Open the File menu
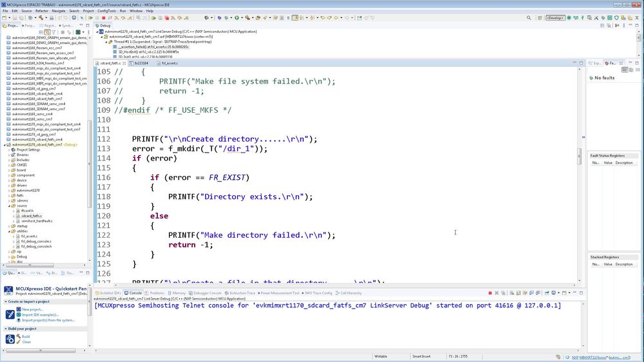Screen dimensions: 644x362 click(5, 11)
